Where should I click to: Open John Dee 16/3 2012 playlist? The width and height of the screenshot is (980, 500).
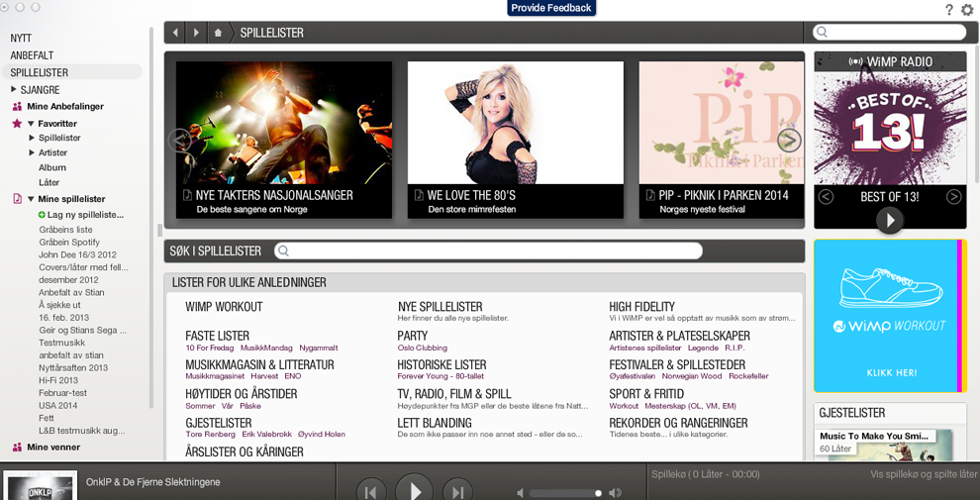coord(77,254)
